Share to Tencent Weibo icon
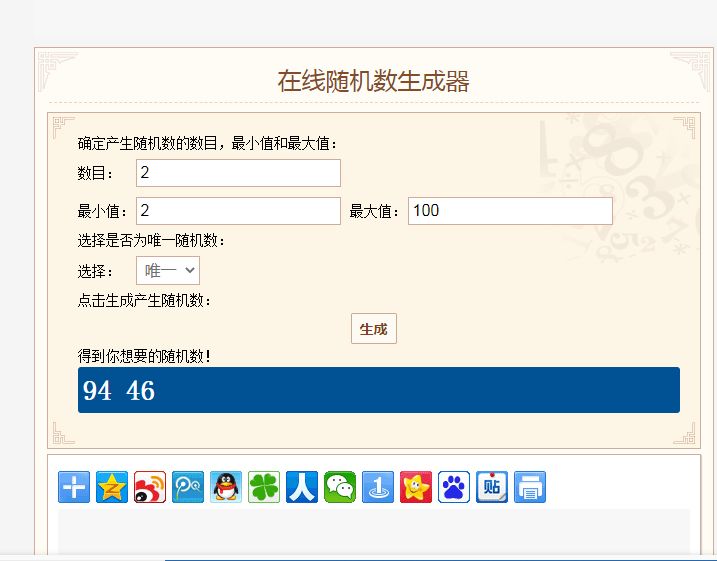The height and width of the screenshot is (561, 717). [x=187, y=487]
